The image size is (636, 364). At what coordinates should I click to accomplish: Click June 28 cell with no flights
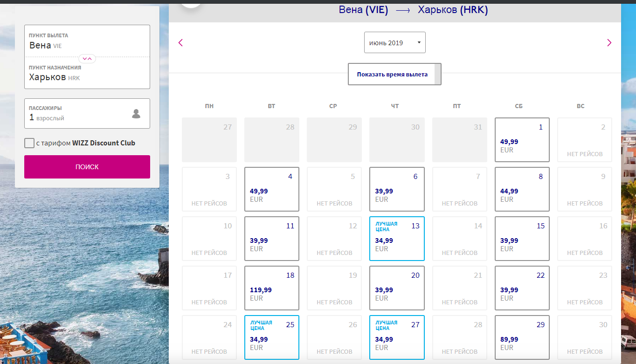460,337
